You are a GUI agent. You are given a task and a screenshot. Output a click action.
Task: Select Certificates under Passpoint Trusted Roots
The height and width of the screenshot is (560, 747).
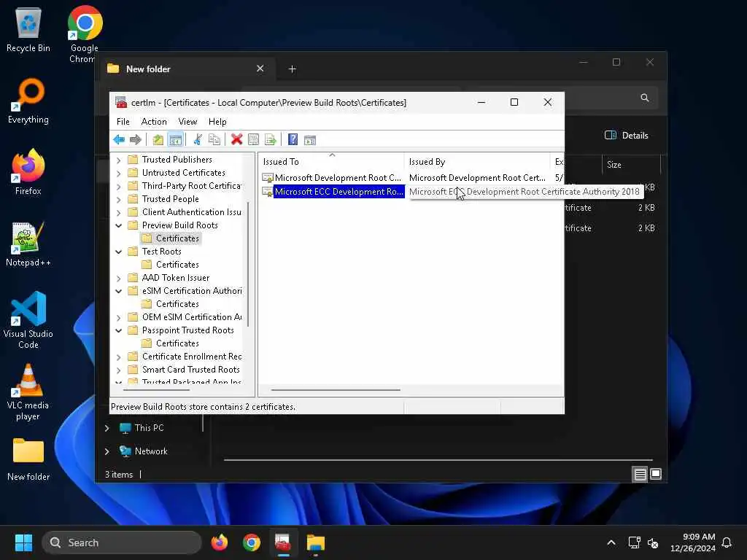pos(171,343)
